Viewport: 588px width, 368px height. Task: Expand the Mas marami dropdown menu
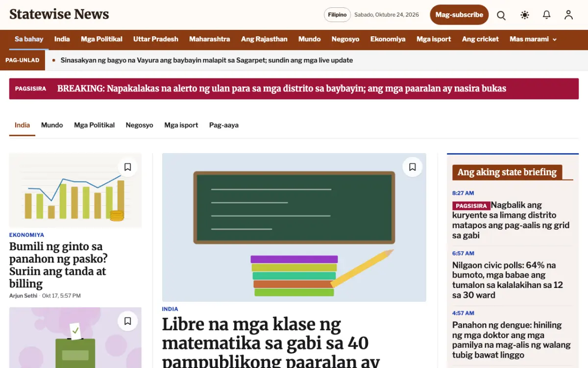pos(533,39)
